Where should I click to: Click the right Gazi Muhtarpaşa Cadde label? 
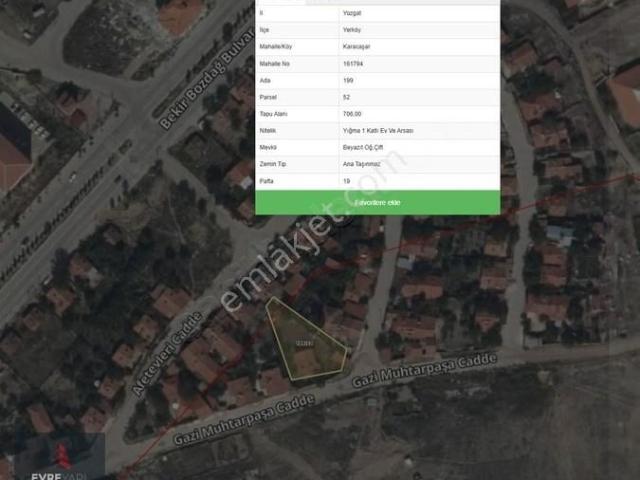pyautogui.click(x=424, y=371)
